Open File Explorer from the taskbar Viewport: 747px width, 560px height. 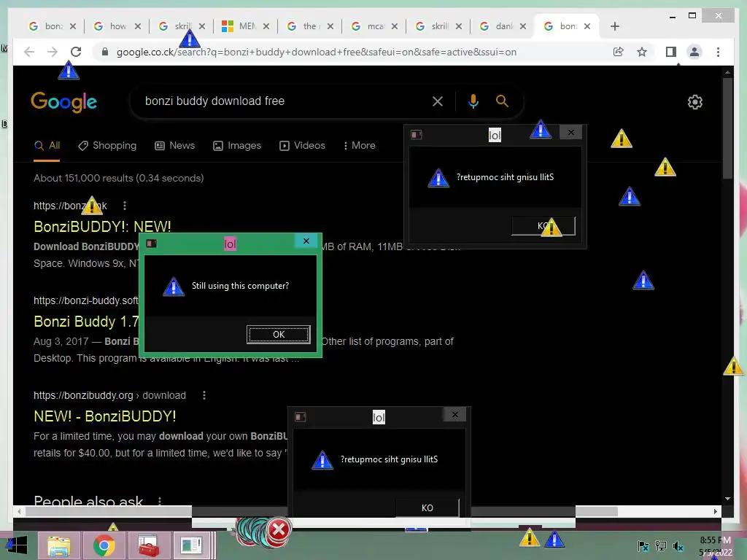point(59,545)
